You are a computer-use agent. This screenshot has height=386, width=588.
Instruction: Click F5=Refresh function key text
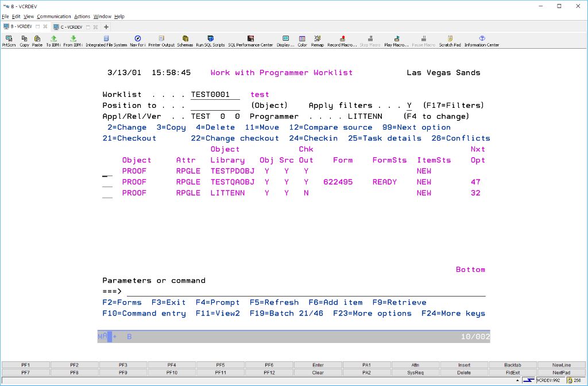tap(274, 302)
